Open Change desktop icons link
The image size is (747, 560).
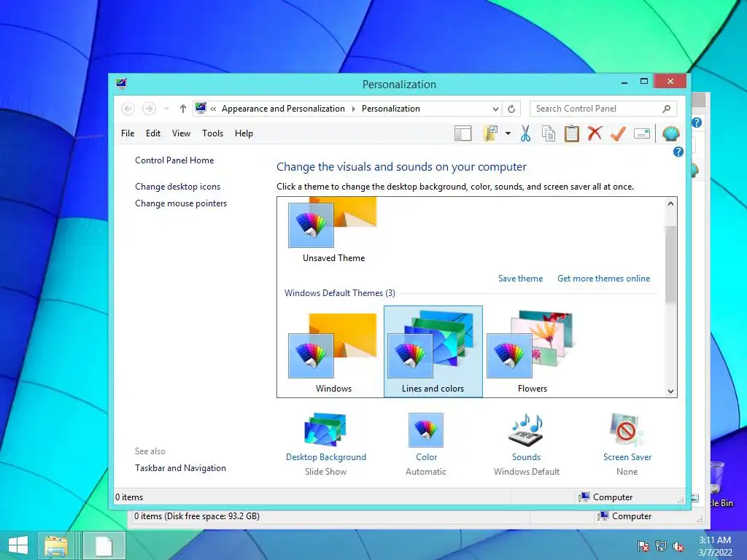(178, 187)
